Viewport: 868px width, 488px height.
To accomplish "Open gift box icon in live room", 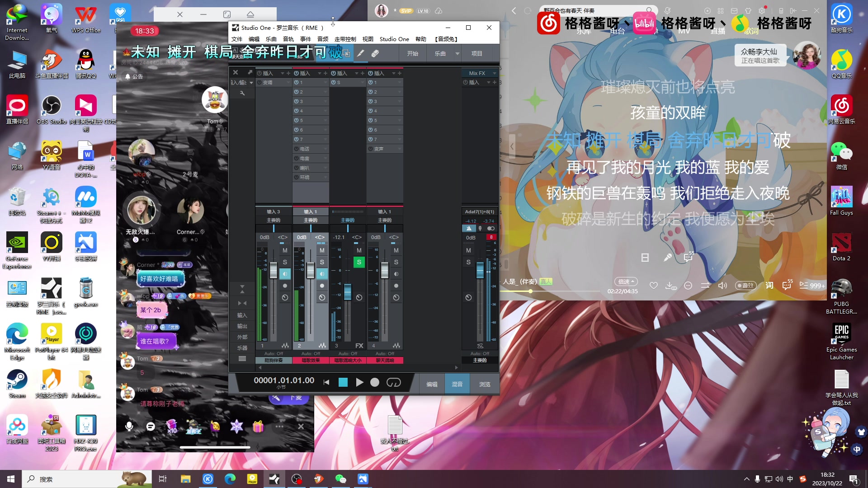I will [258, 426].
